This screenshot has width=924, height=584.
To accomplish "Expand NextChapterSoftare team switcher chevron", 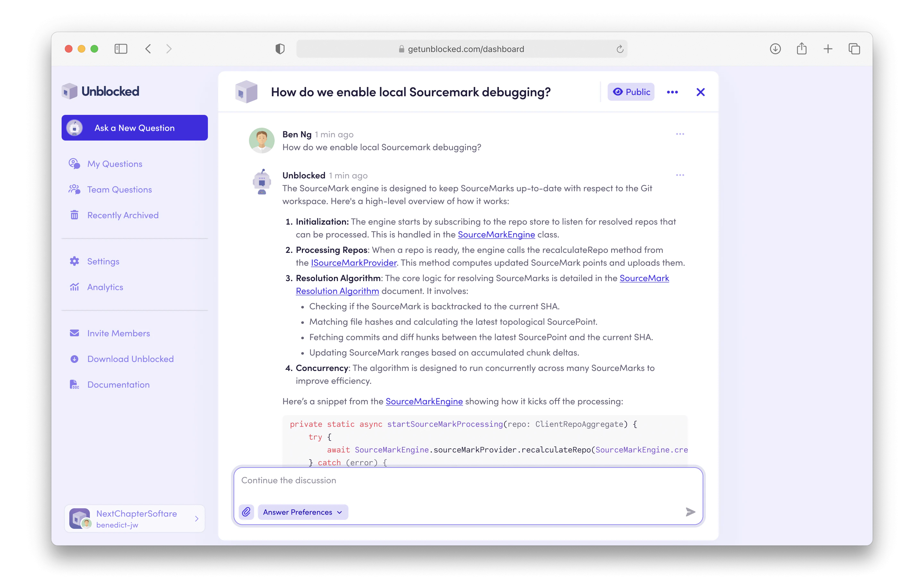I will [x=197, y=519].
